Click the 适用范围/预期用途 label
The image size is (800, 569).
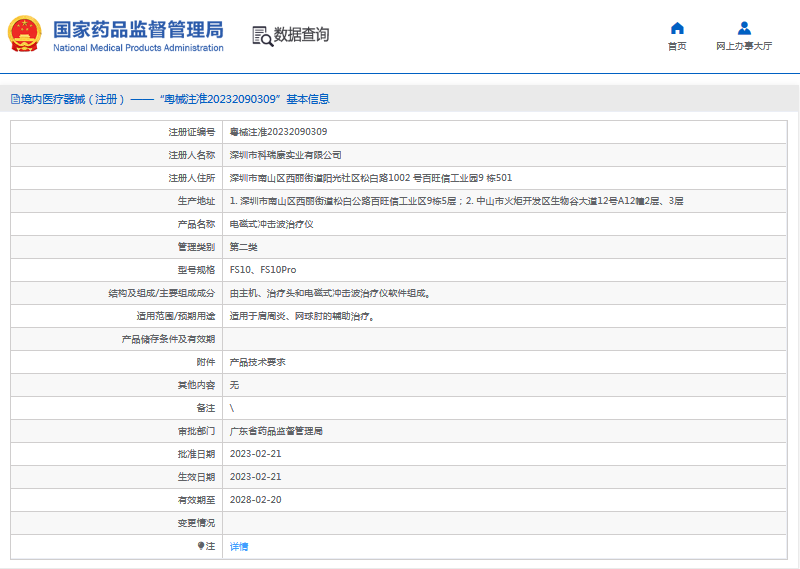pos(176,316)
